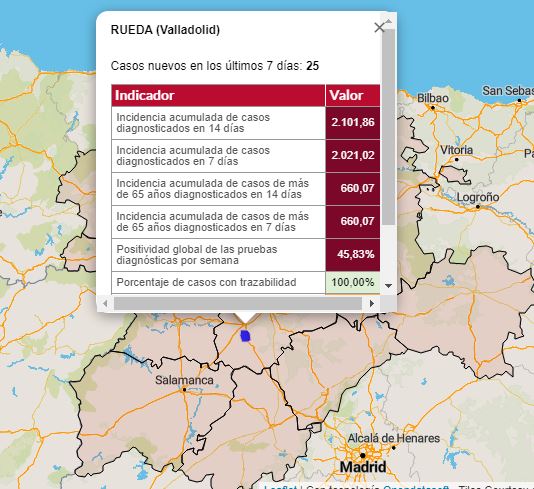Close the RUEDA (Valladolid) popup
The height and width of the screenshot is (489, 534).
379,28
